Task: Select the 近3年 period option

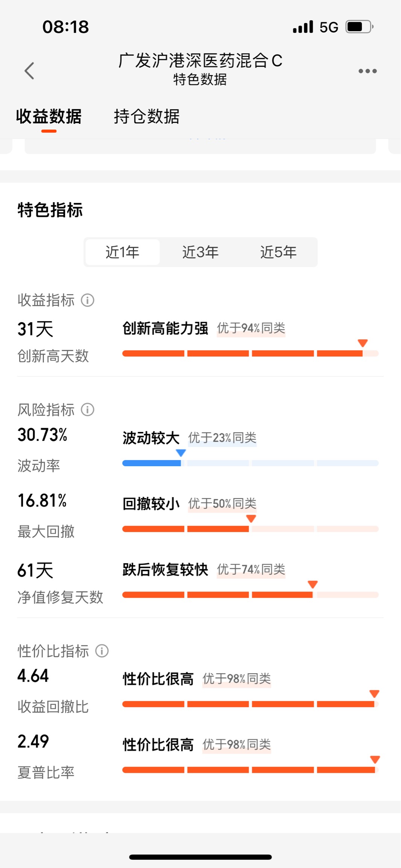Action: point(200,252)
